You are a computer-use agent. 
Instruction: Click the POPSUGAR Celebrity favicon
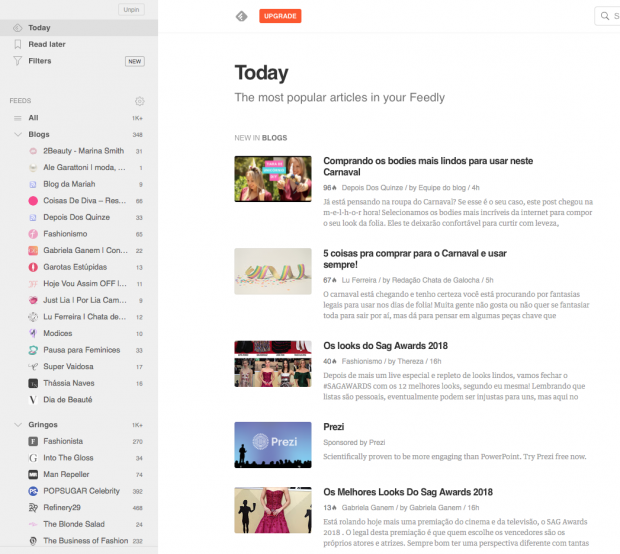tap(33, 491)
